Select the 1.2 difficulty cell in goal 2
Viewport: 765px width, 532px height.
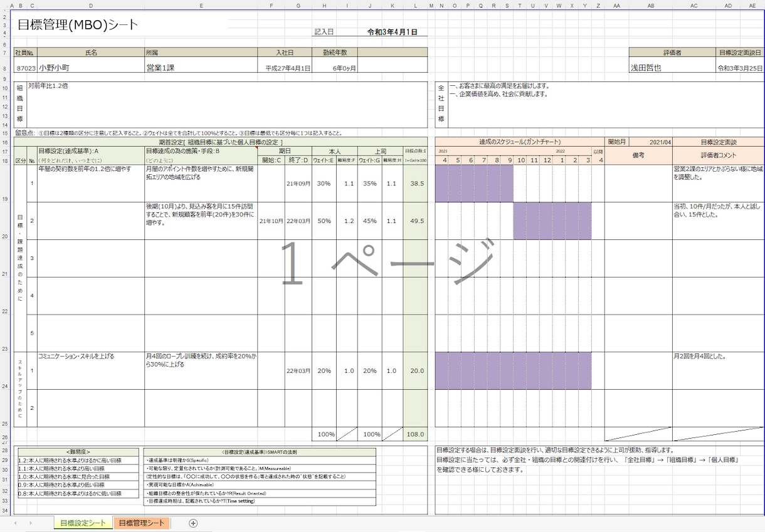click(x=347, y=221)
